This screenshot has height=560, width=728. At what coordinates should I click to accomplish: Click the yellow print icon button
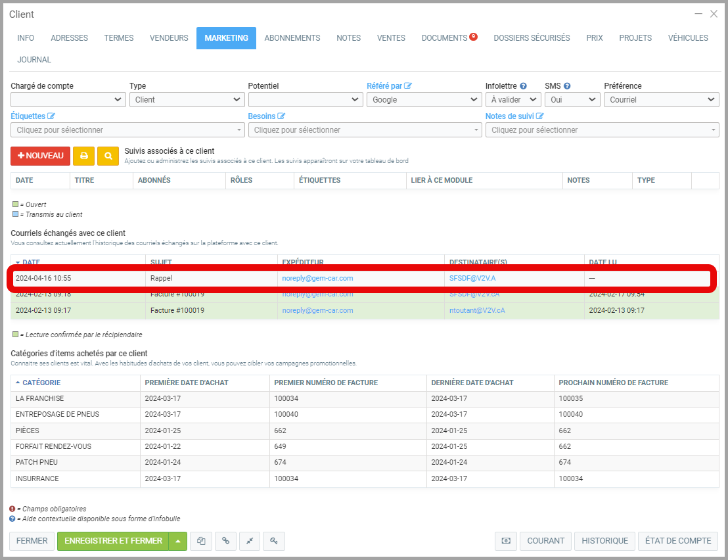[x=83, y=156]
